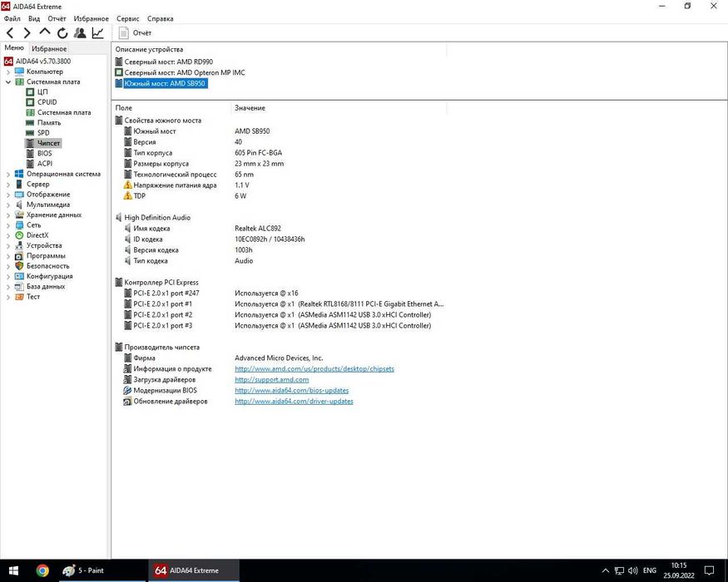Select the ACPI item icon

[x=30, y=163]
